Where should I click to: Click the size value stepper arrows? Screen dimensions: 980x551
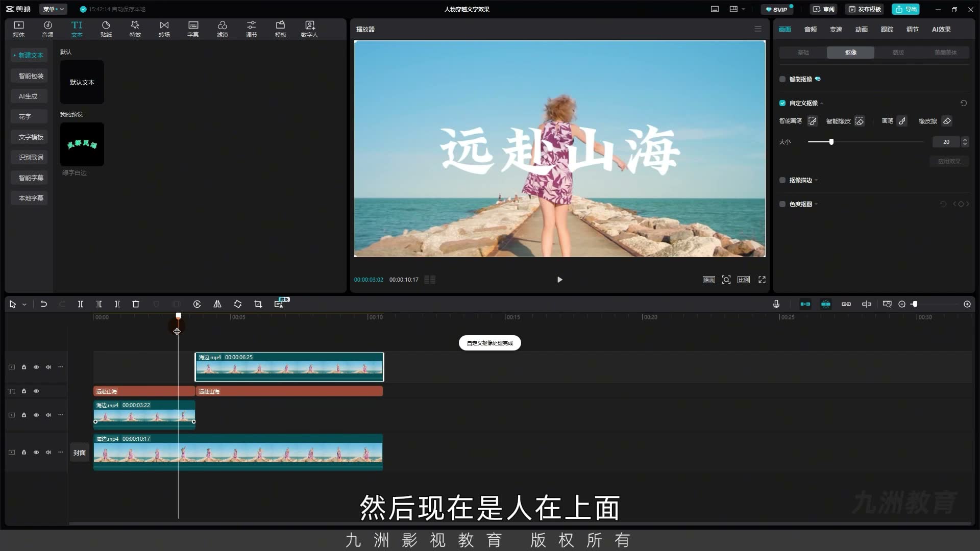coord(965,142)
